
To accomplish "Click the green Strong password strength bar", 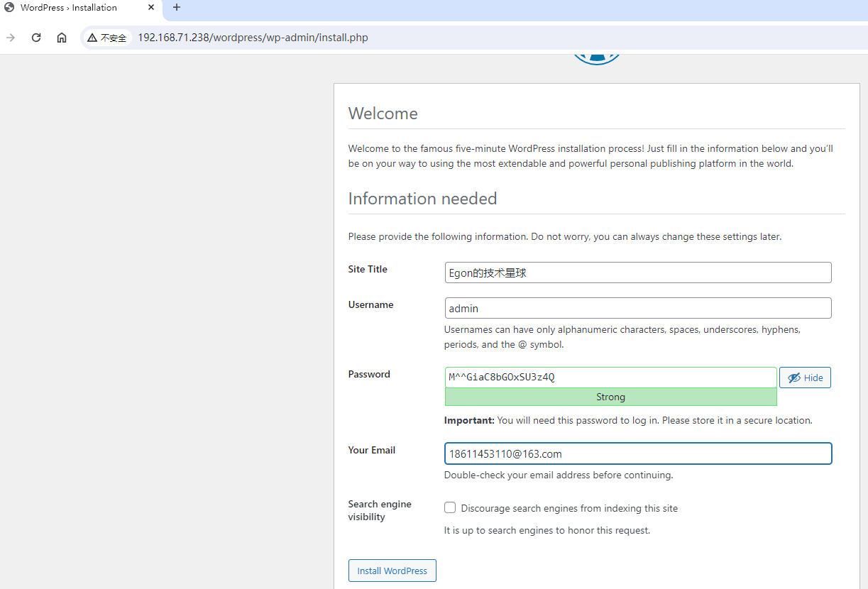I will [610, 397].
